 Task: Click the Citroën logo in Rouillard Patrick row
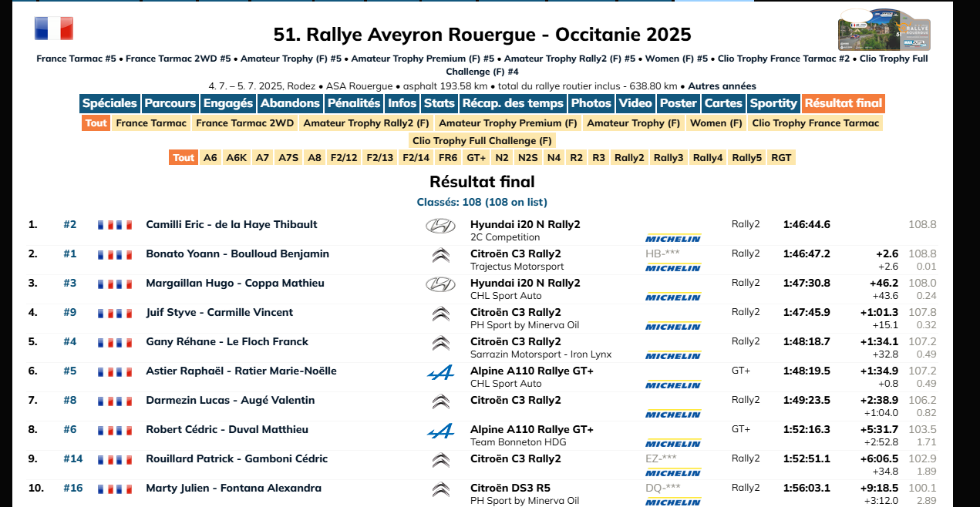click(440, 460)
